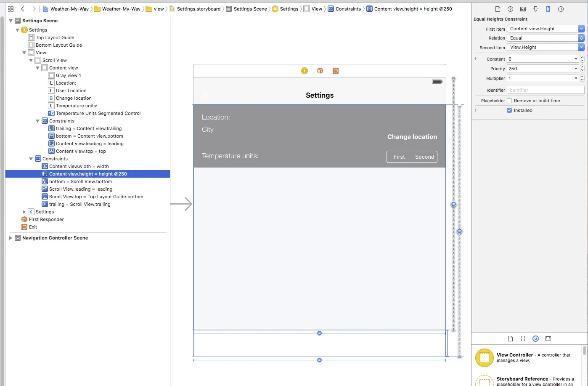Screen dimensions: 588x386
Task: Go back in the editor history
Action: (x=23, y=9)
